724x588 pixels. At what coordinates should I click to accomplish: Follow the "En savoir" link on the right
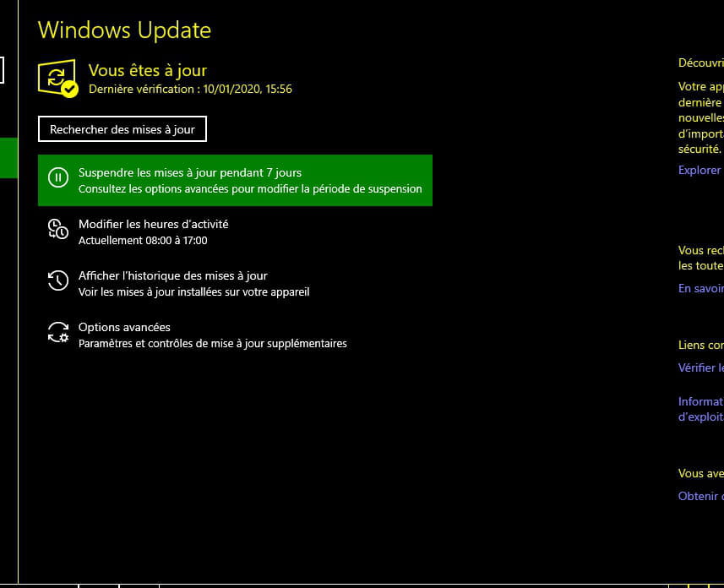coord(700,288)
